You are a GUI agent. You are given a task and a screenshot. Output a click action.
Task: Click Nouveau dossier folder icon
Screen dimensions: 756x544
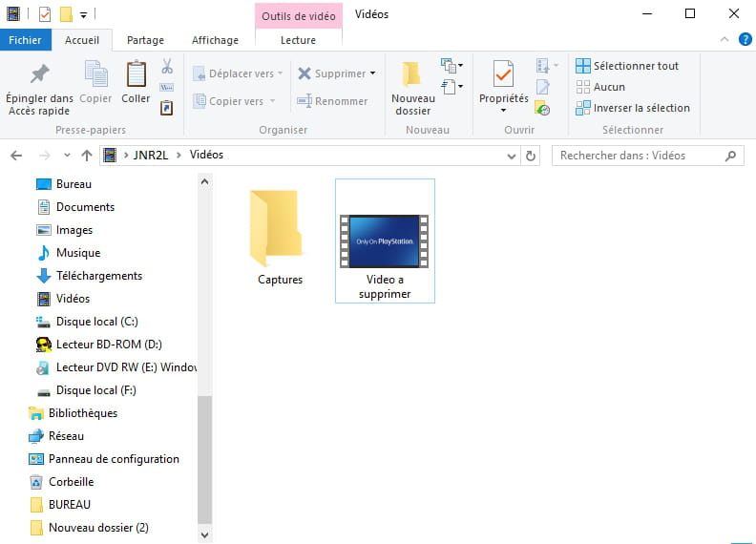[412, 73]
